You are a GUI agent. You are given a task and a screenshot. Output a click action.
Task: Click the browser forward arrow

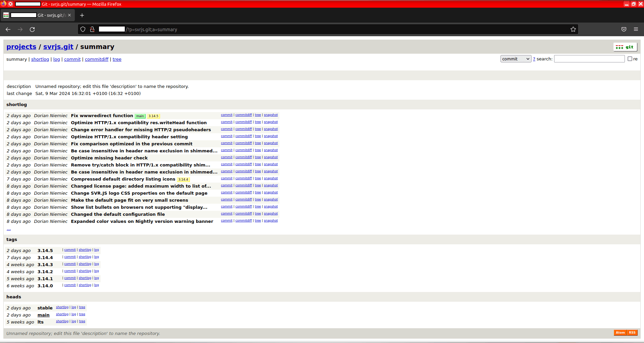(x=20, y=30)
